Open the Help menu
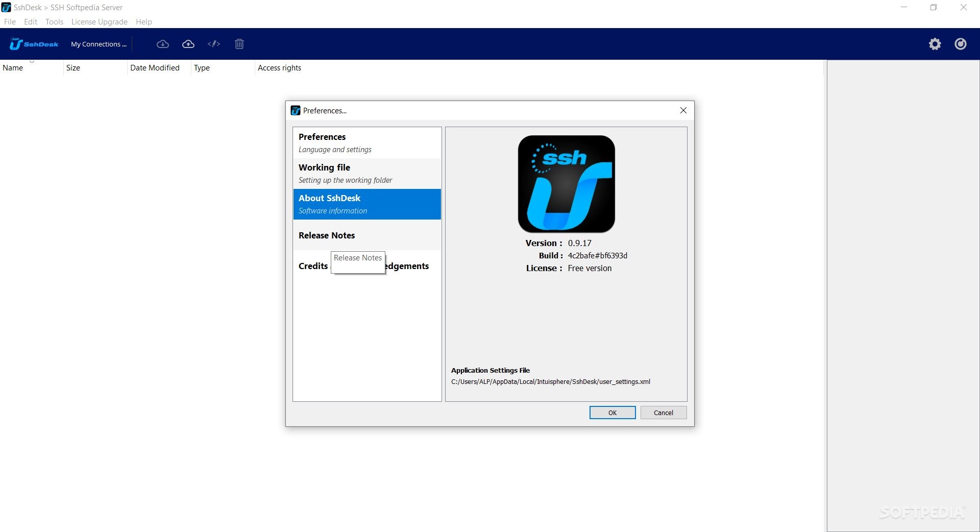Screen dimensions: 980x532 (144, 21)
